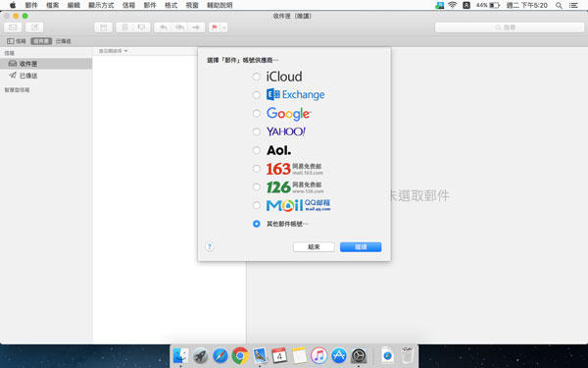Viewport: 588px width, 368px height.
Task: Click the 163 mail logo
Action: pos(295,169)
